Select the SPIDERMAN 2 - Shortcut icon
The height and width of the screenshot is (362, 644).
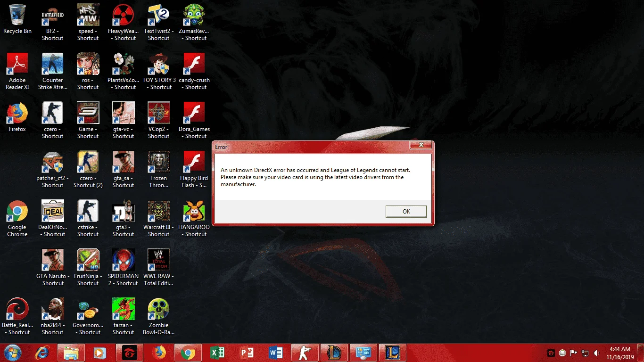point(123,268)
